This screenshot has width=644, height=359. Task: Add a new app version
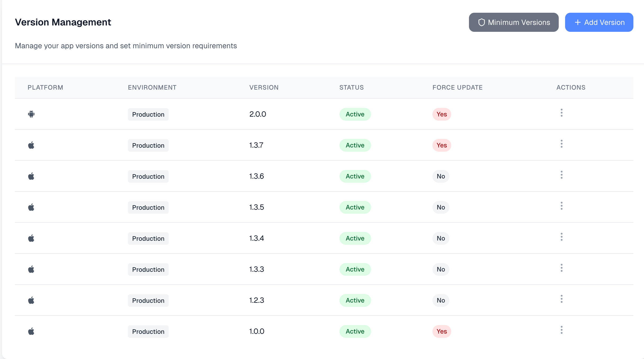pyautogui.click(x=599, y=22)
